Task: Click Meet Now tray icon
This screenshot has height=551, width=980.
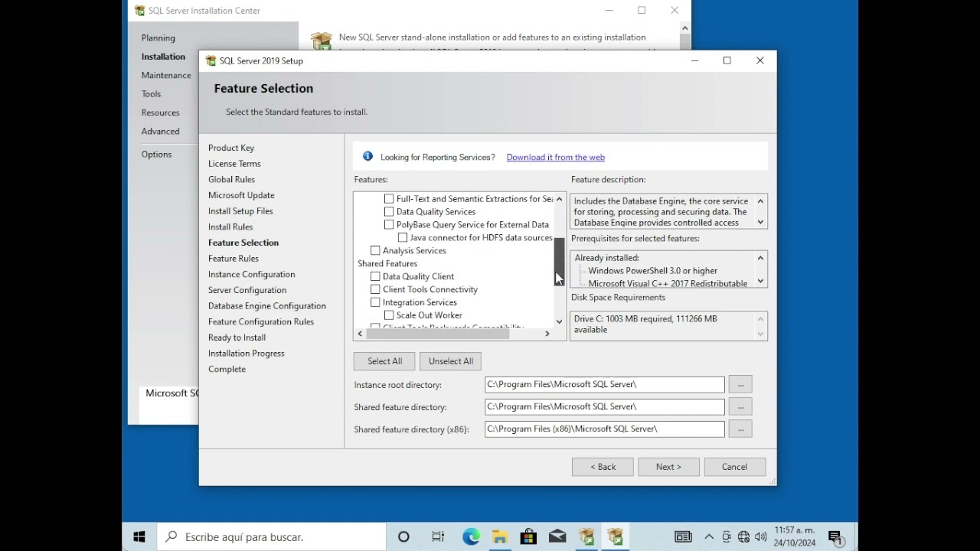Action: (x=727, y=537)
